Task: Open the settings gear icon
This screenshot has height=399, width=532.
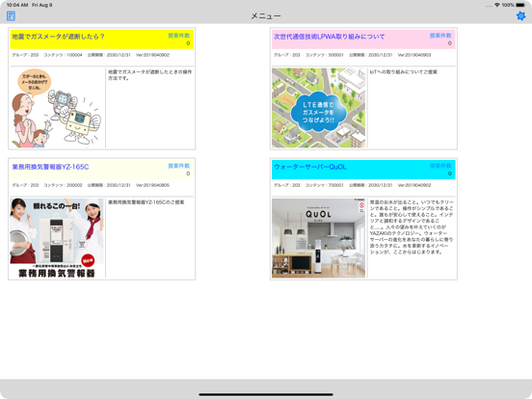Action: 520,16
